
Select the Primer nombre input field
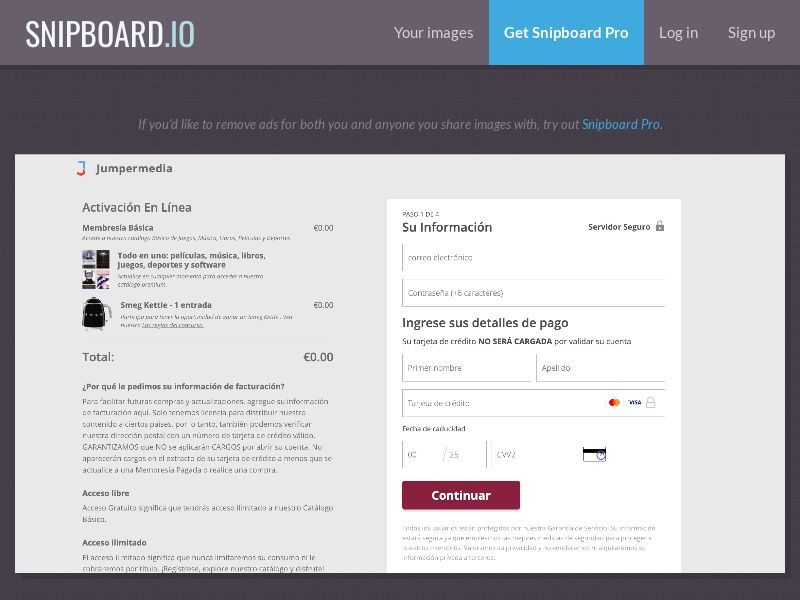point(467,368)
